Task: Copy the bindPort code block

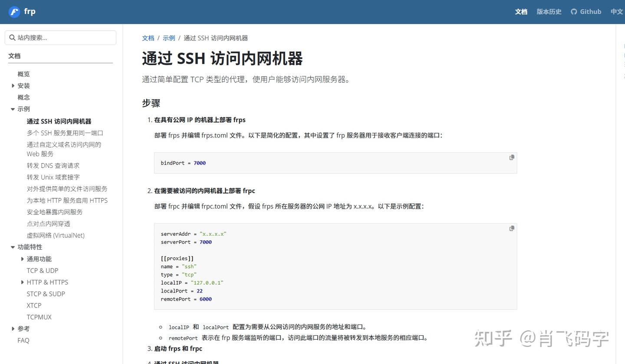Action: (x=511, y=157)
